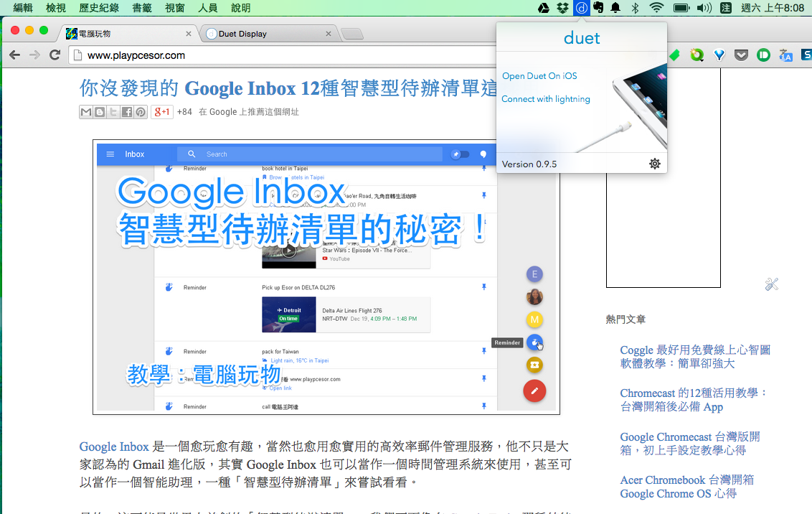
Task: Open the Google Translate extension
Action: click(785, 55)
